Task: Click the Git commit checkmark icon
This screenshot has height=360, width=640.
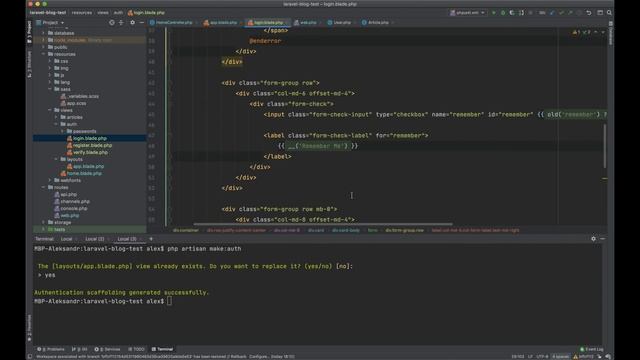Action: tap(561, 13)
